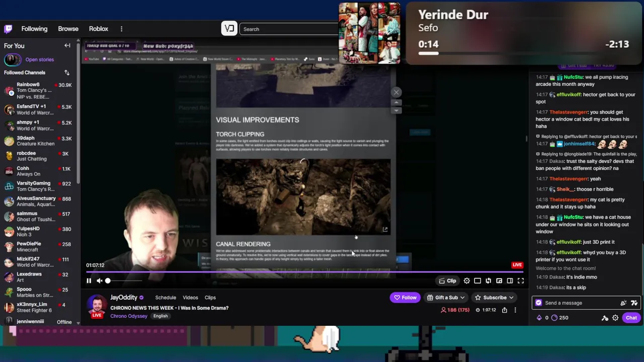This screenshot has height=362, width=644.
Task: Open Spooo channel in sidebar
Action: coord(39,292)
